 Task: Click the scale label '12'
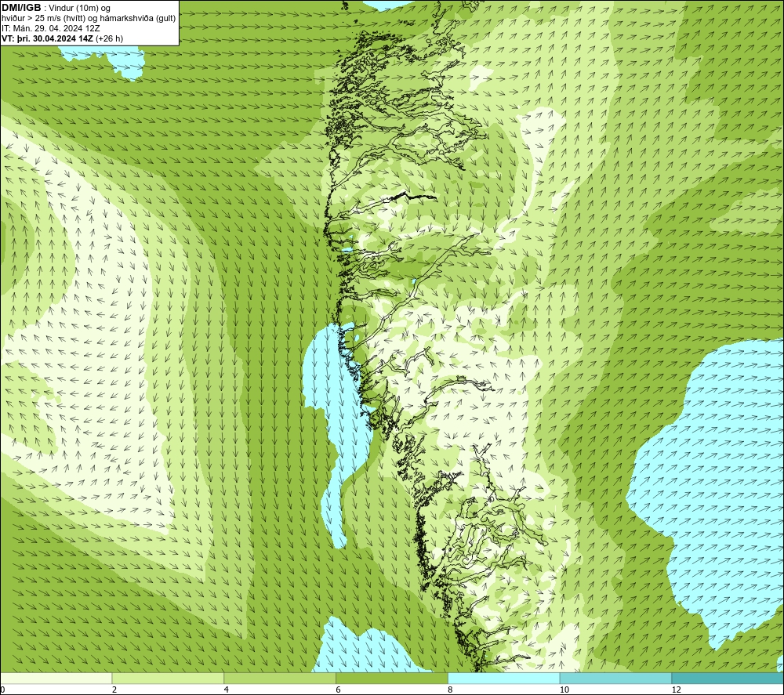coord(677,690)
